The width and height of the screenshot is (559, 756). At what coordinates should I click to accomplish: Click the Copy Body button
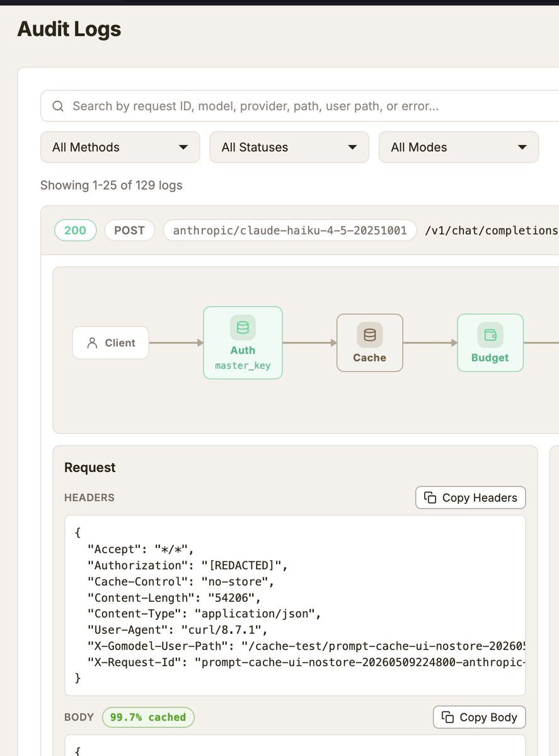pos(480,717)
